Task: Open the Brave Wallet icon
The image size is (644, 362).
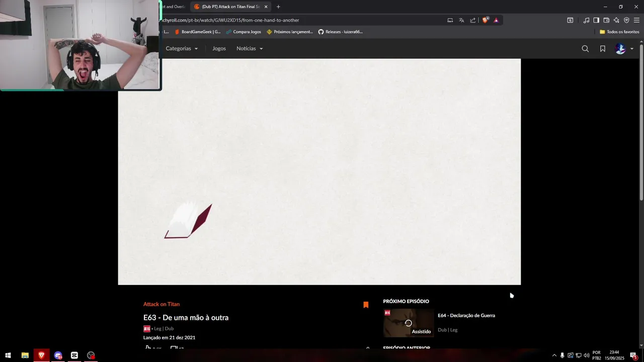Action: pyautogui.click(x=606, y=20)
